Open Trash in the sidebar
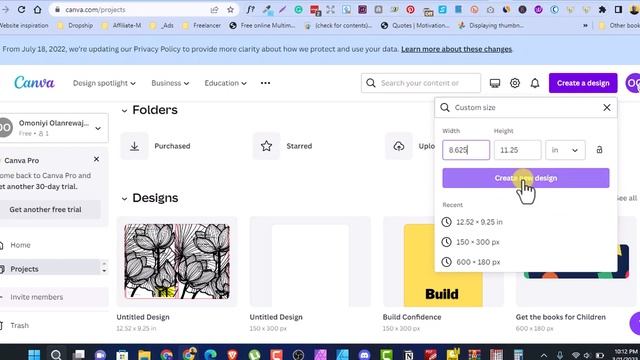 pyautogui.click(x=20, y=325)
